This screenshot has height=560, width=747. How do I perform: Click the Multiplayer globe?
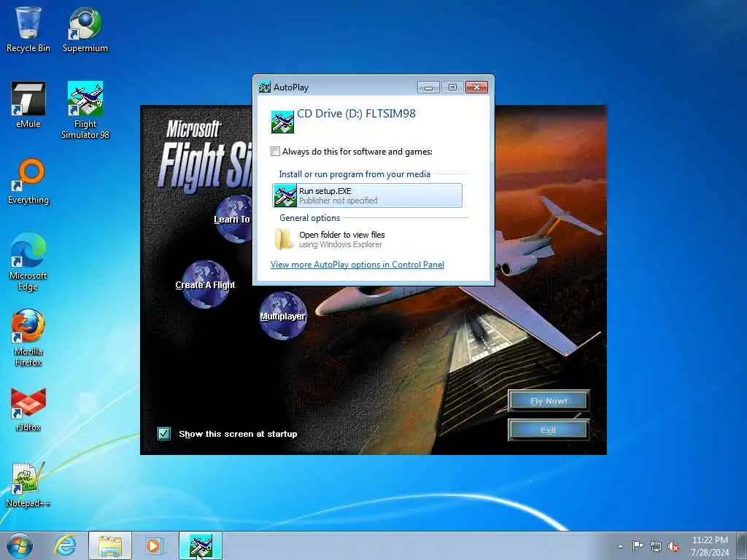pyautogui.click(x=283, y=316)
